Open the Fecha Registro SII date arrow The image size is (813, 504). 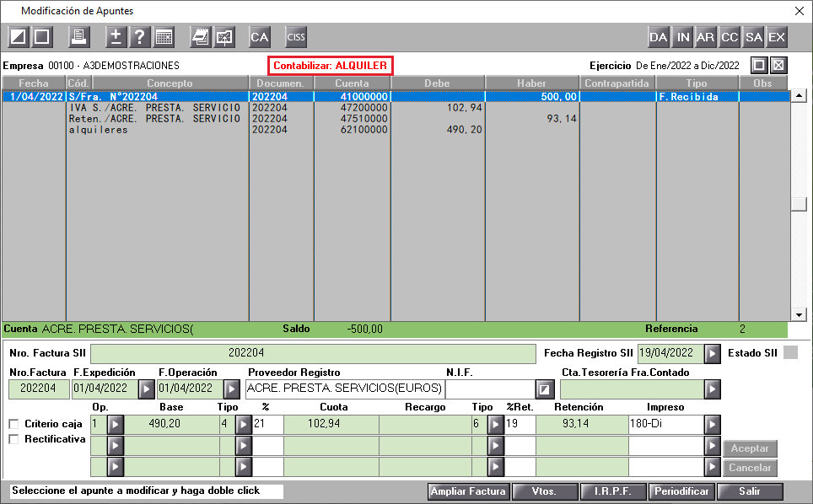click(713, 354)
